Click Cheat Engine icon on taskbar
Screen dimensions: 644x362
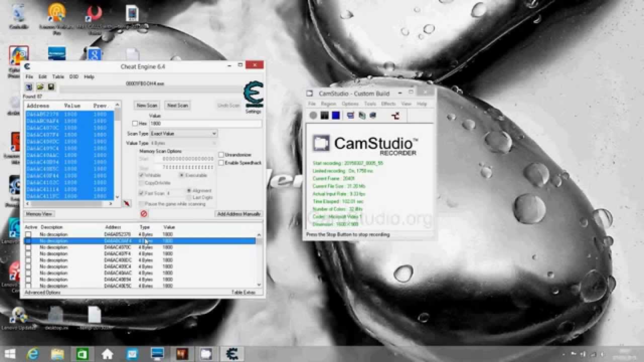[x=232, y=354]
